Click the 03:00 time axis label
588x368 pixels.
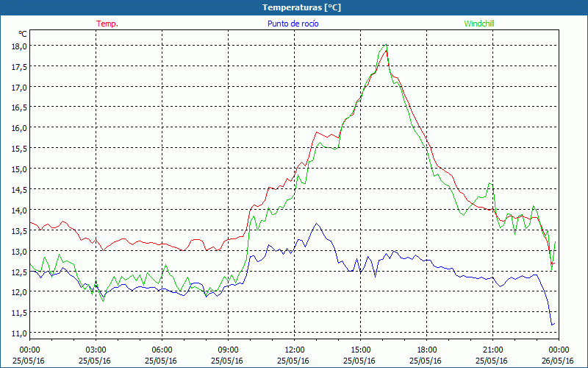(x=96, y=350)
